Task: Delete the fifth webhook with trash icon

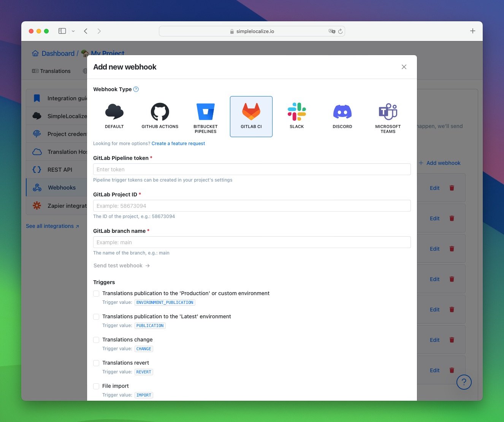Action: pos(452,310)
